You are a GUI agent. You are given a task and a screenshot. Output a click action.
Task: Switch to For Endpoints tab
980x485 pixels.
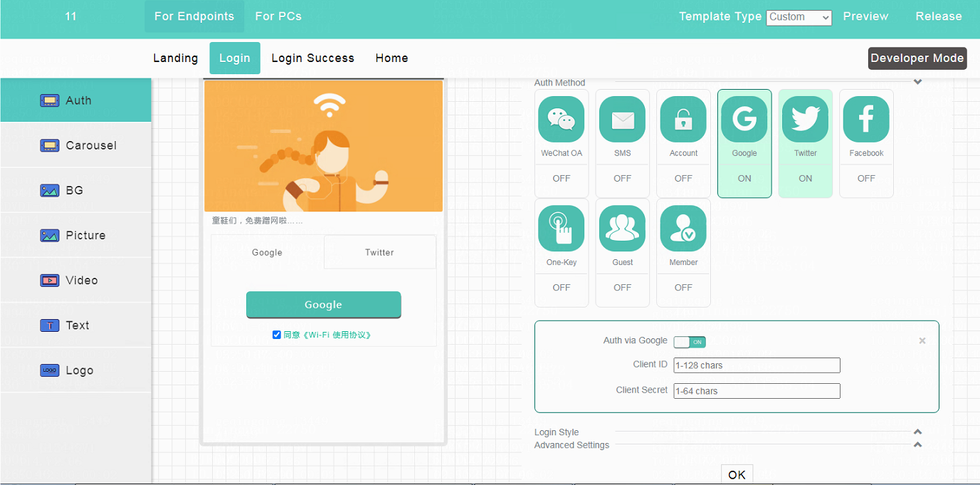click(194, 16)
